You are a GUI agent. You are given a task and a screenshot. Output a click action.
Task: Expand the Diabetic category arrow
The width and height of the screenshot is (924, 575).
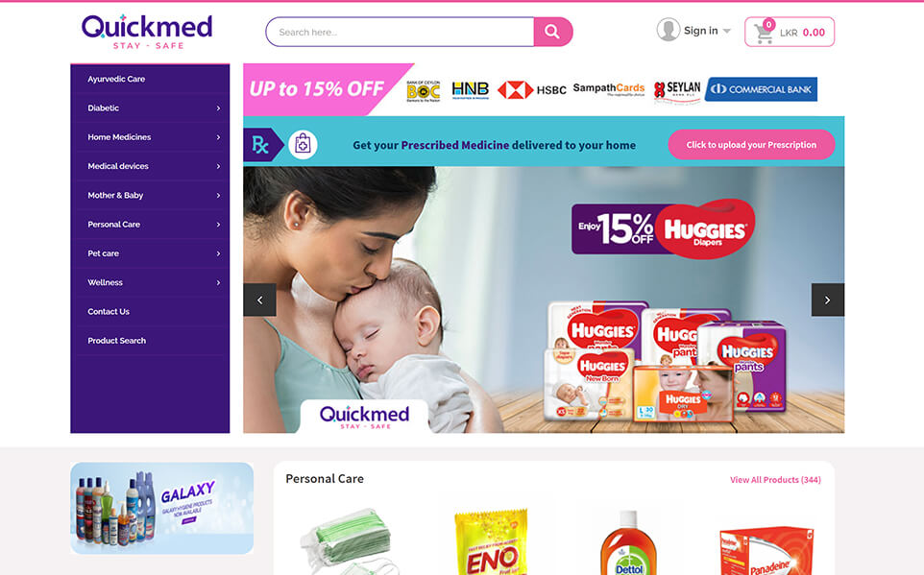click(x=218, y=108)
